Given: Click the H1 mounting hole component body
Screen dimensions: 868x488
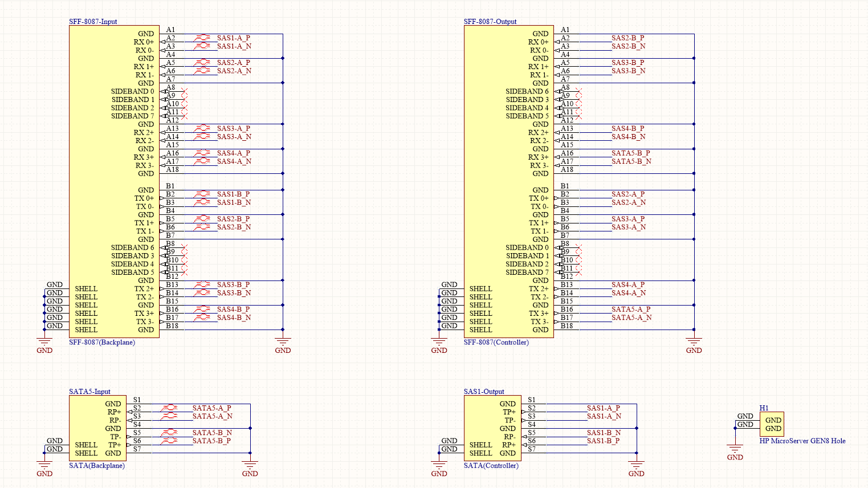Looking at the screenshot, I should coord(772,424).
